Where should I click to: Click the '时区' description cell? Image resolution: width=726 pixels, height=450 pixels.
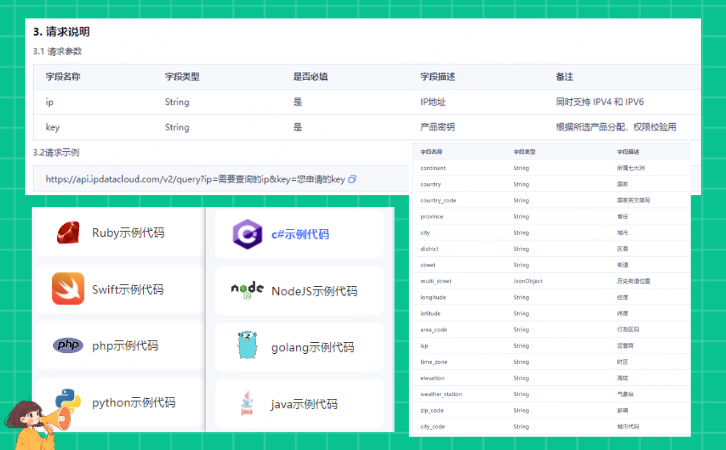(622, 362)
